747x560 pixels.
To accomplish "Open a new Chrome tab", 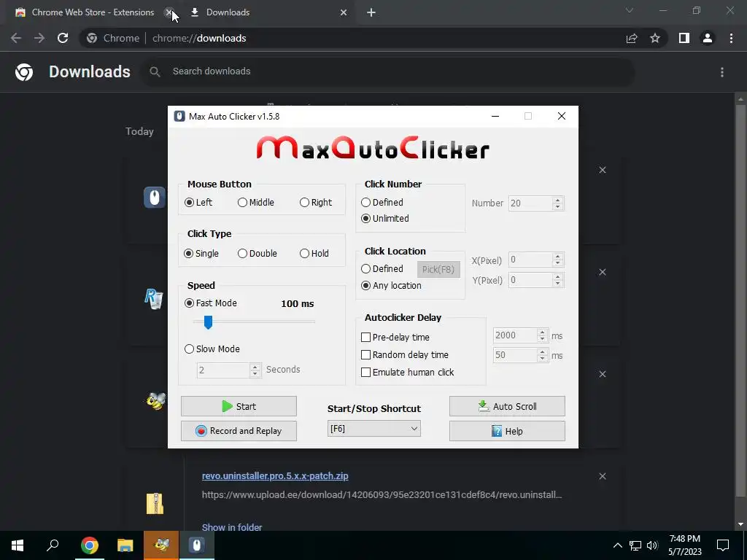I will click(371, 13).
